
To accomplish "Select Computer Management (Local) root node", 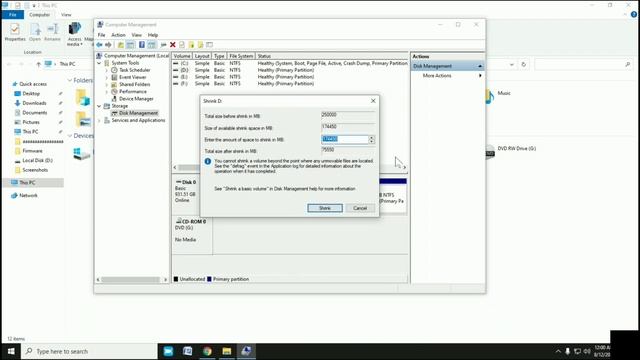I will (136, 56).
